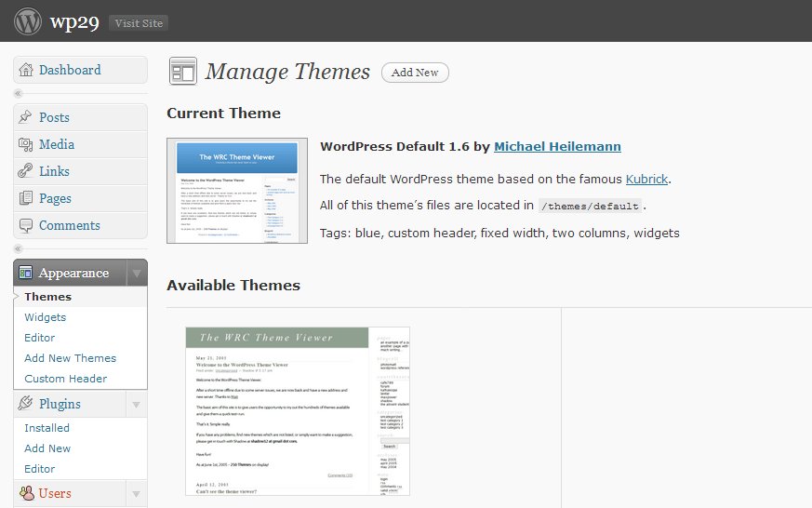
Task: Click the Visit Site button
Action: click(139, 22)
